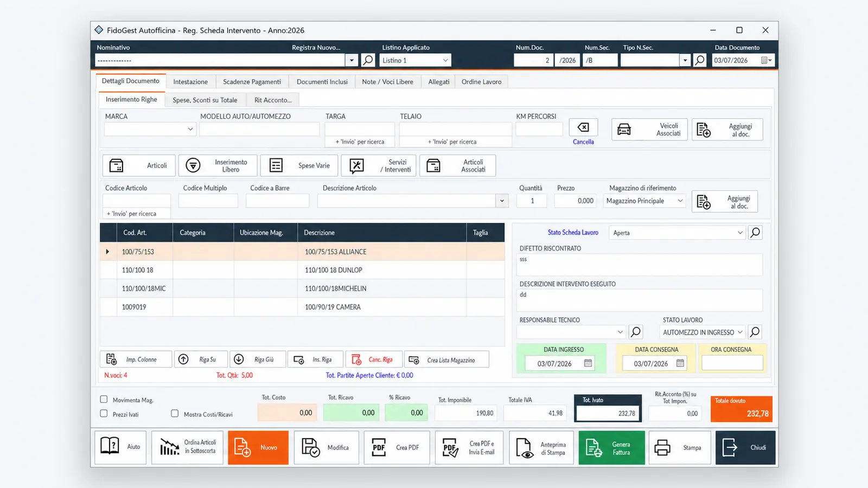Toggle the Mostra Costi/Ricavi checkbox
Screen dimensions: 868x488
point(175,413)
